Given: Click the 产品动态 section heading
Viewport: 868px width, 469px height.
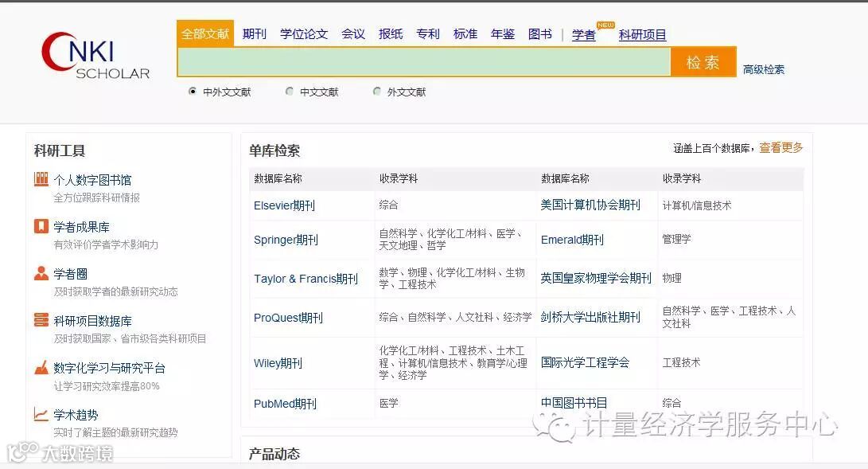Looking at the screenshot, I should point(274,454).
